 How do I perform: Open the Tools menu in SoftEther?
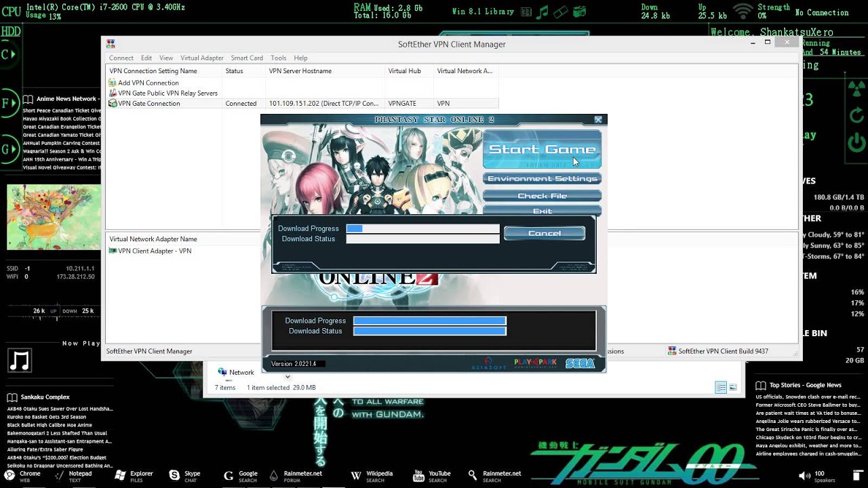(279, 58)
